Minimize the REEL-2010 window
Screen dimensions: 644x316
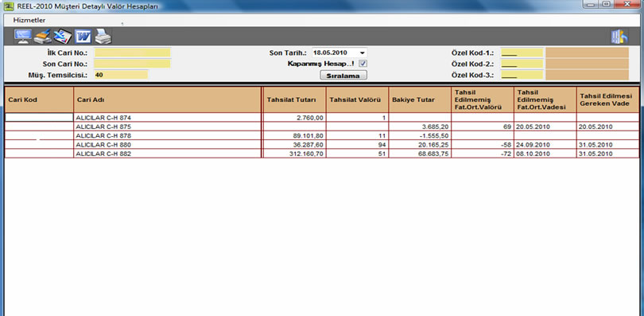pyautogui.click(x=591, y=4)
